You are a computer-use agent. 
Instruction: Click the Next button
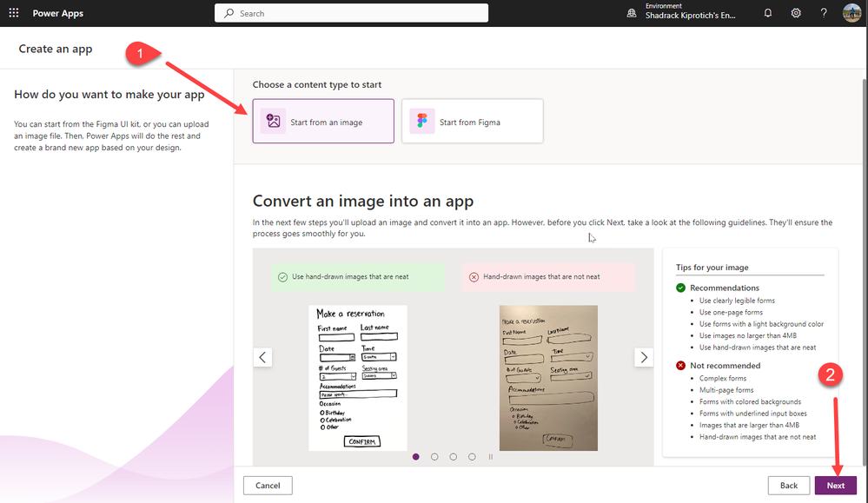pos(836,486)
